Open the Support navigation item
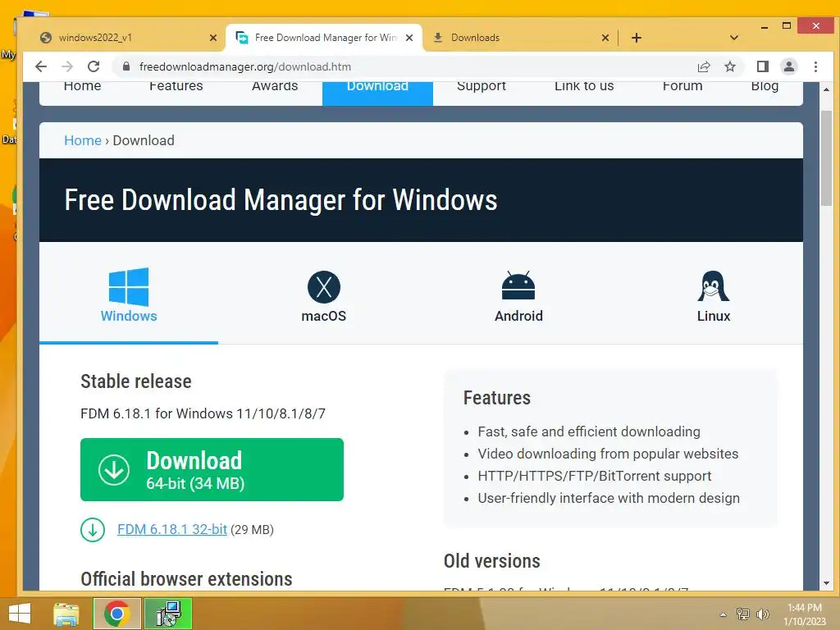Image resolution: width=840 pixels, height=630 pixels. coord(481,87)
